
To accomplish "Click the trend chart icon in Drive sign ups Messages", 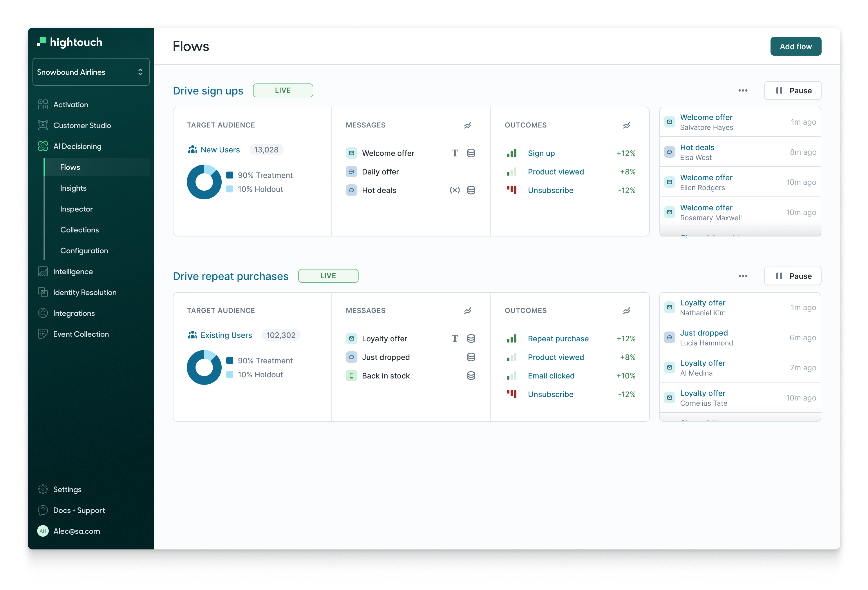I will click(x=467, y=125).
